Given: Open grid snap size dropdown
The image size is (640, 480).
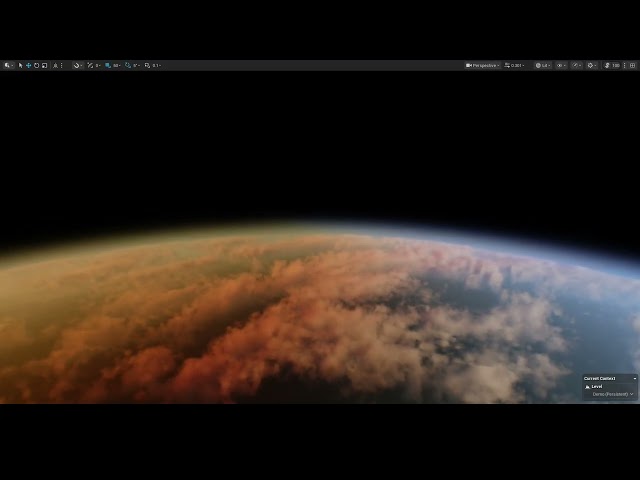Looking at the screenshot, I should pyautogui.click(x=117, y=65).
